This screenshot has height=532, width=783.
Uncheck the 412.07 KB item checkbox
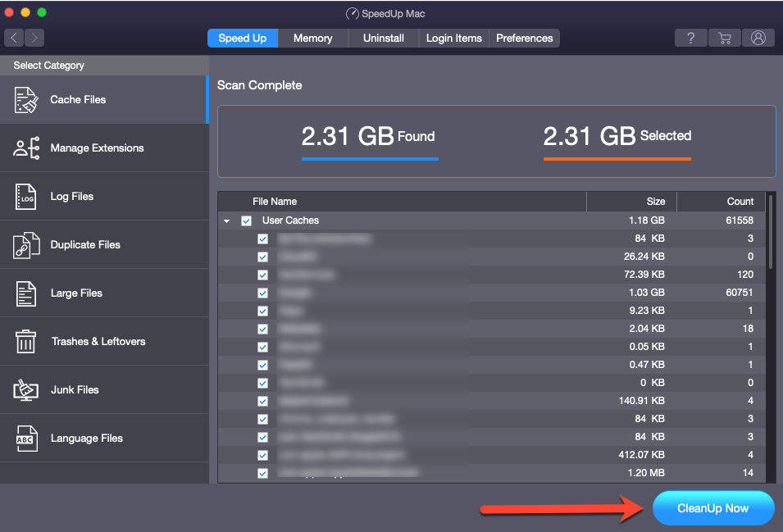pos(262,455)
